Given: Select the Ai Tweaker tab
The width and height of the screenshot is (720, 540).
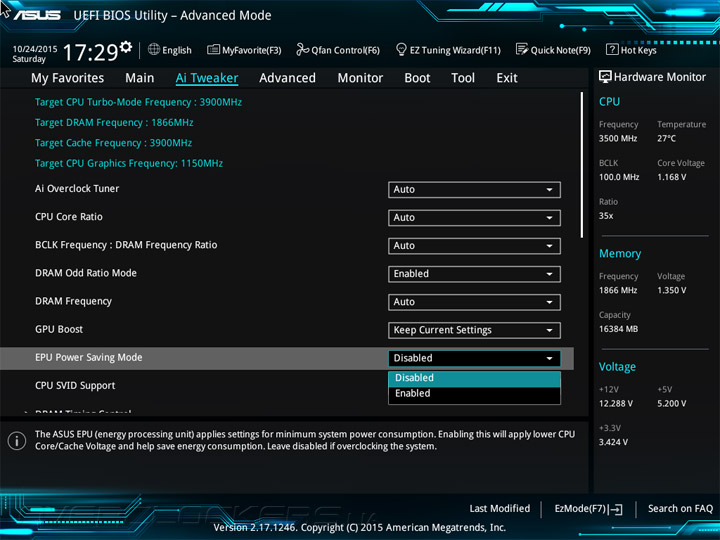Looking at the screenshot, I should [x=207, y=78].
